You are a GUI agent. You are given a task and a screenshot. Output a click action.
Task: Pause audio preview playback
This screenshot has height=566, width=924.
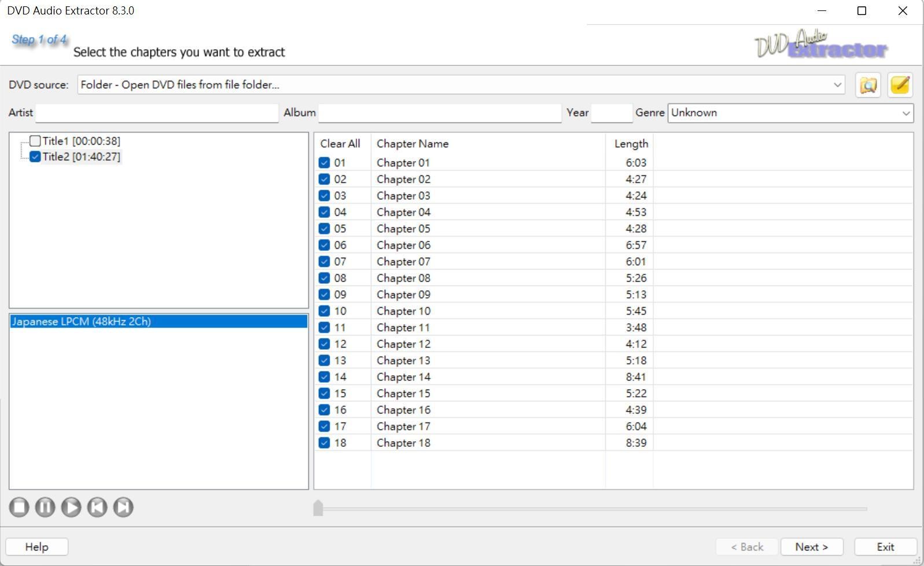click(x=45, y=507)
